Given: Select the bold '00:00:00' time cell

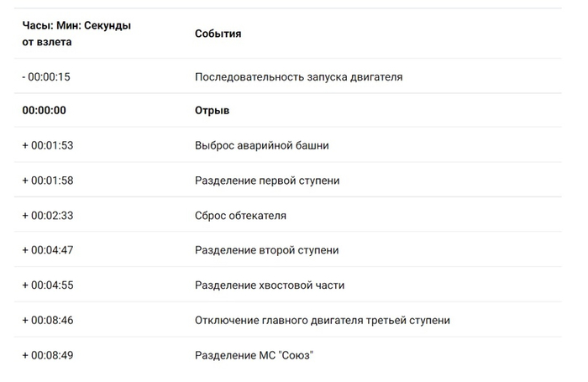Looking at the screenshot, I should pyautogui.click(x=45, y=110).
